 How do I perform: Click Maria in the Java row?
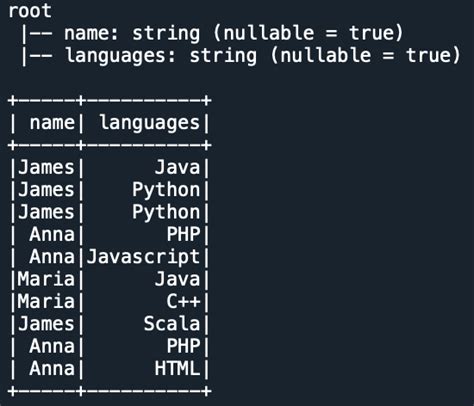[x=46, y=279]
